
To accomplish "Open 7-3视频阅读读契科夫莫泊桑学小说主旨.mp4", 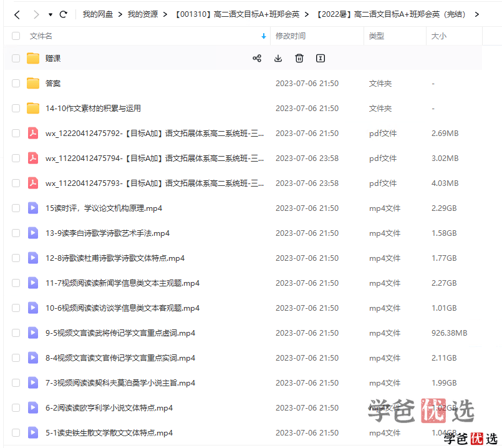I will click(x=120, y=383).
